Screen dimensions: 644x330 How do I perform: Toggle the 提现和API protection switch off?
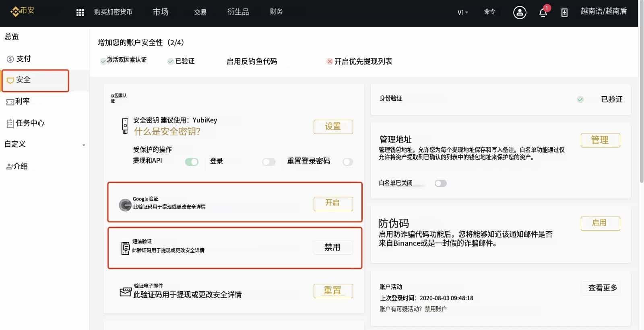(192, 162)
